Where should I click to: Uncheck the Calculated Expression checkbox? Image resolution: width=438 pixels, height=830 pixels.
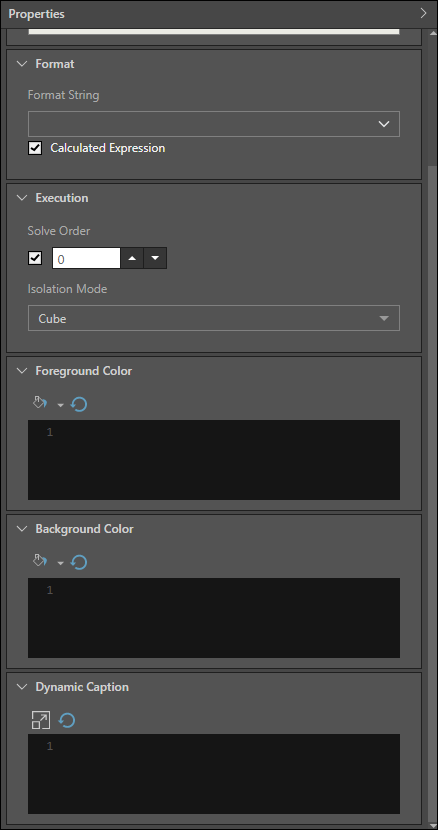coord(35,148)
